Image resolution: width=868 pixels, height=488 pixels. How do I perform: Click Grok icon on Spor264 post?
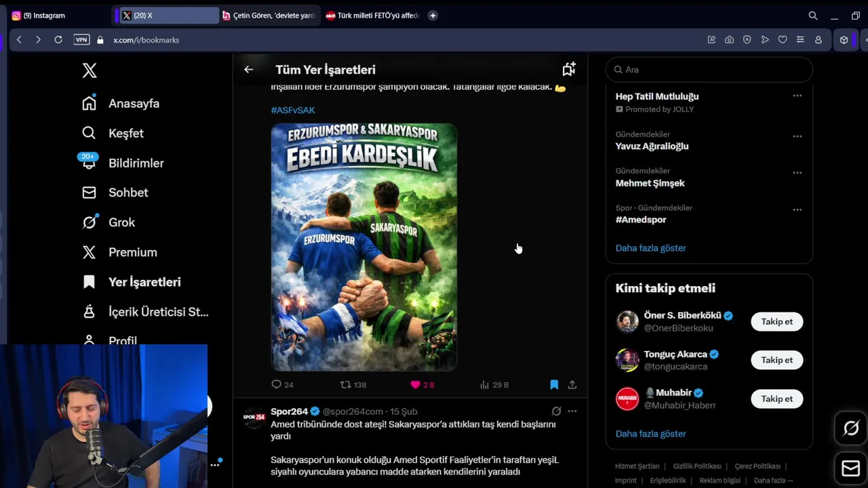556,411
